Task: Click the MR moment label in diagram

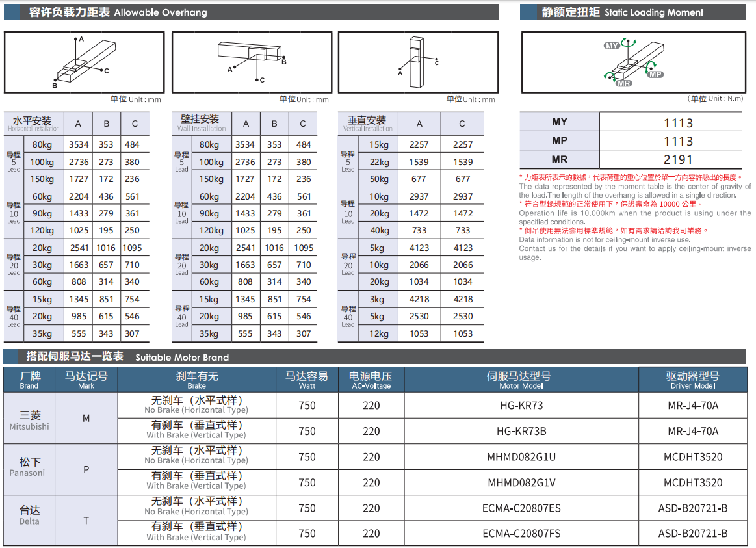Action: [624, 83]
